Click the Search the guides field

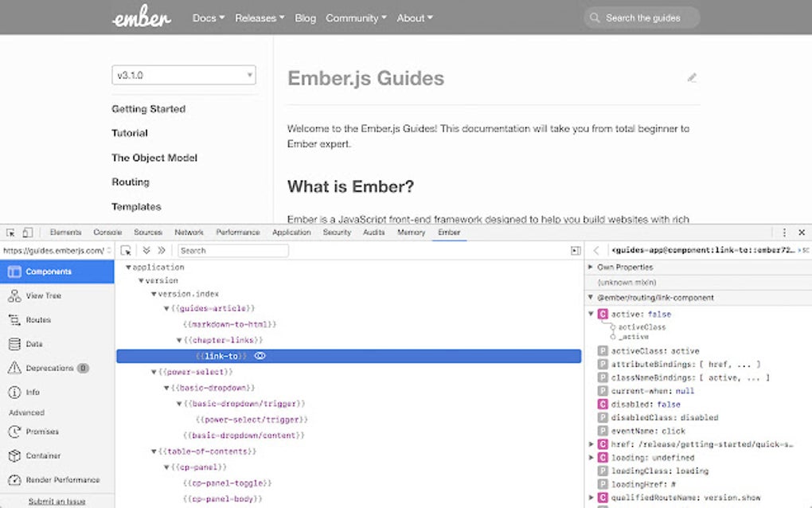pyautogui.click(x=641, y=17)
